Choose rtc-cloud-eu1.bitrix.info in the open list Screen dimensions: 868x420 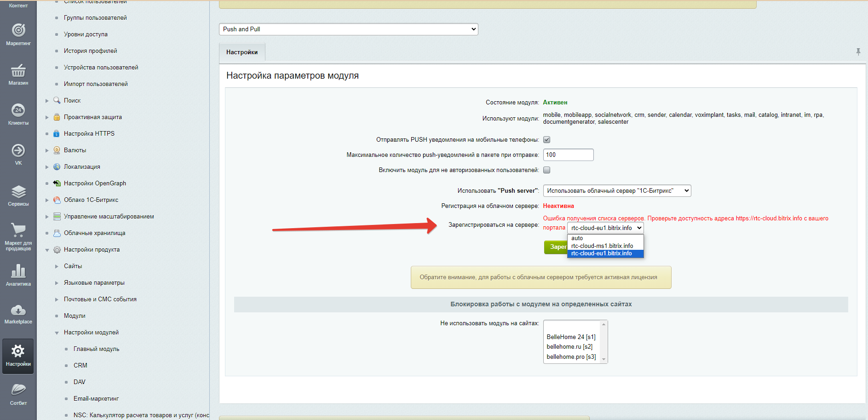pos(605,253)
